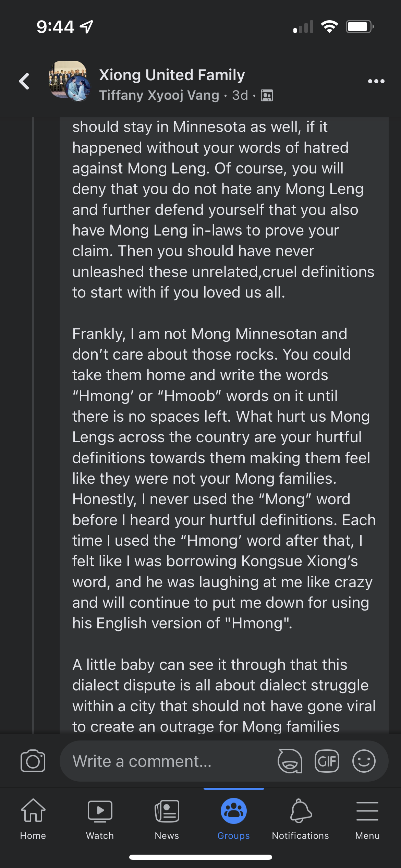Switch to the Watch tab
This screenshot has height=868, width=401.
click(100, 818)
